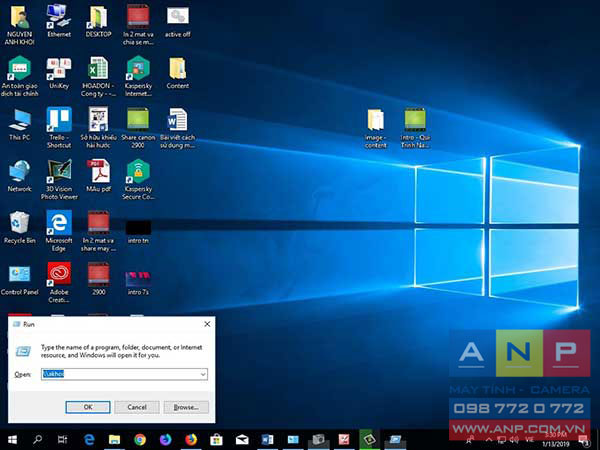Confirm the Run dialog with OK
600x450 pixels.
[x=88, y=407]
